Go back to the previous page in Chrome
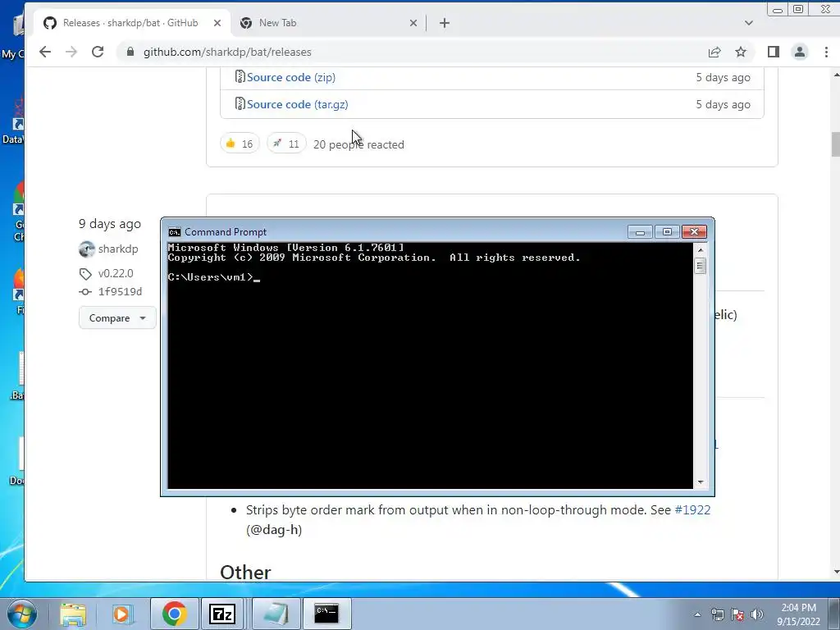This screenshot has width=840, height=630. click(45, 52)
